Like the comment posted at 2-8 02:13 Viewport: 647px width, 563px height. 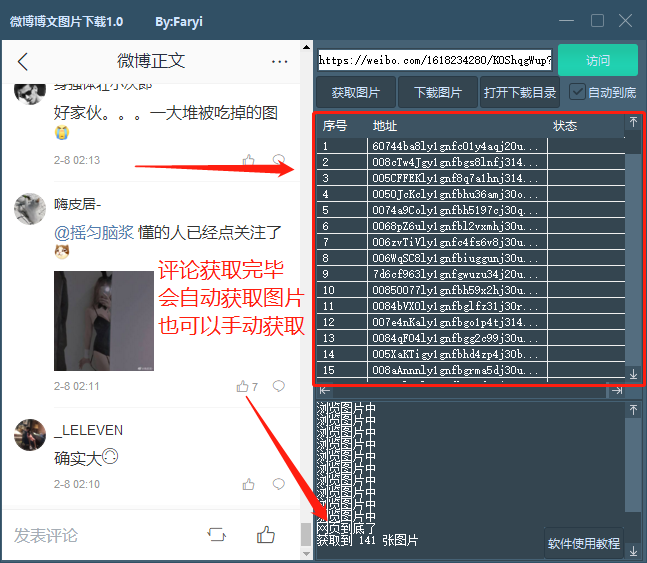coord(248,160)
